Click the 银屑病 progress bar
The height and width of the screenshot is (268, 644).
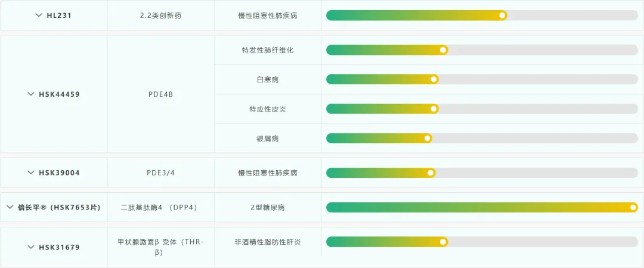(x=379, y=138)
